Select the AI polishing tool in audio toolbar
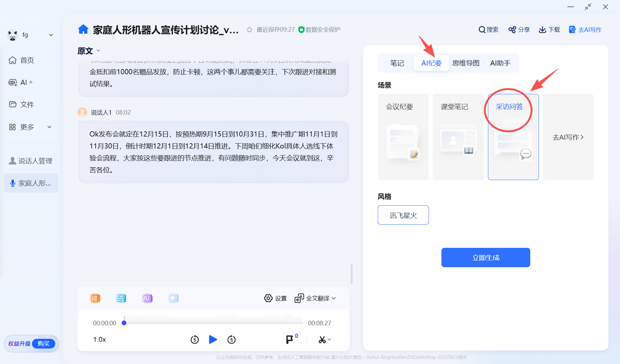 pos(147,298)
